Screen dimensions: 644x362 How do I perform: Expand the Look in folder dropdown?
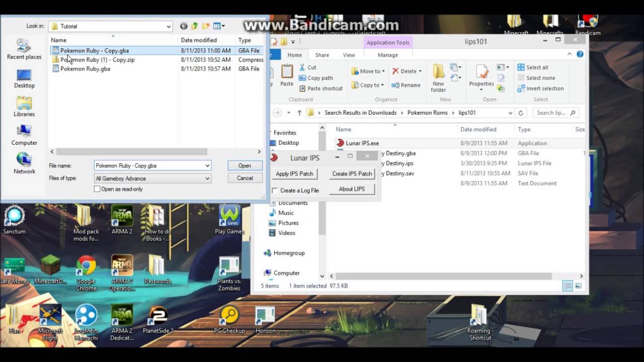coord(168,26)
